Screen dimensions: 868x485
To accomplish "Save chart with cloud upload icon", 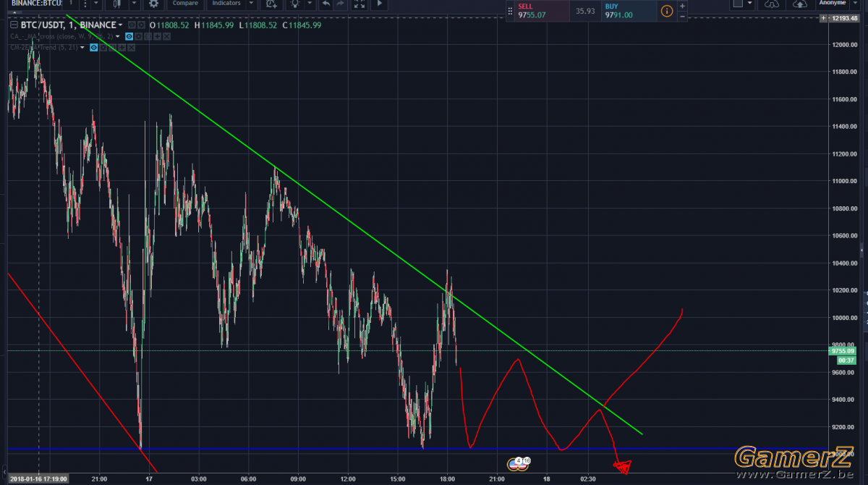I will [x=800, y=4].
